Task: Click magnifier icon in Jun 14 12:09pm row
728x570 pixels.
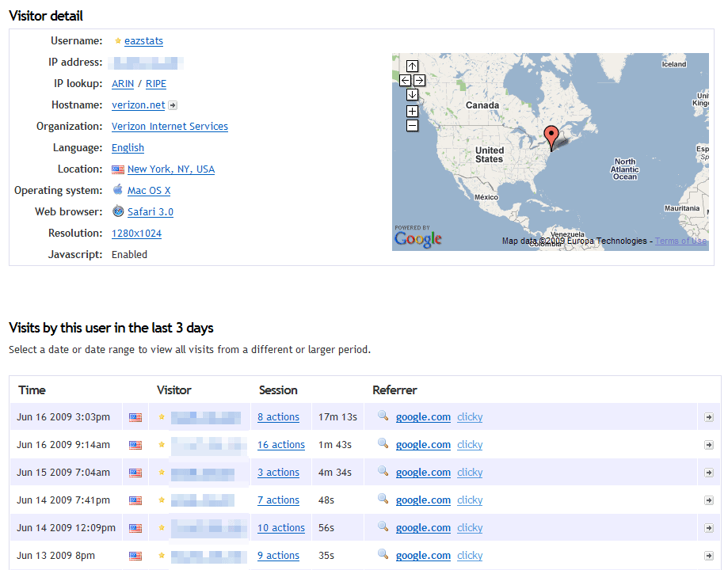Action: [x=383, y=526]
